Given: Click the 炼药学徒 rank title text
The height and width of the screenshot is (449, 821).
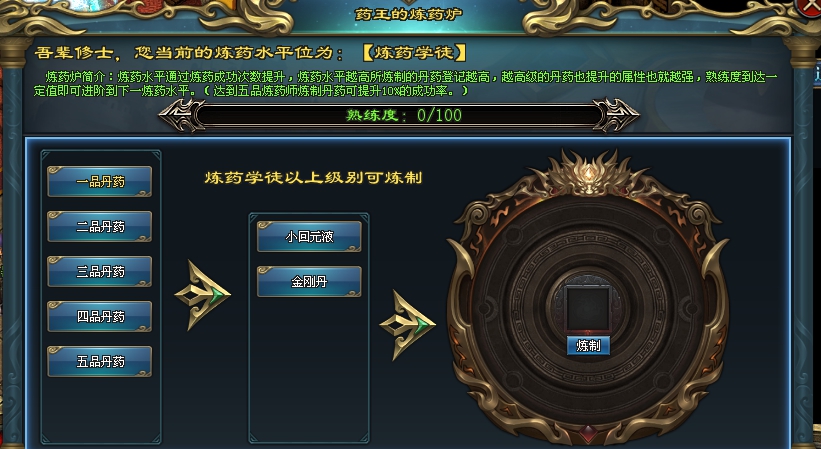Looking at the screenshot, I should pyautogui.click(x=414, y=53).
